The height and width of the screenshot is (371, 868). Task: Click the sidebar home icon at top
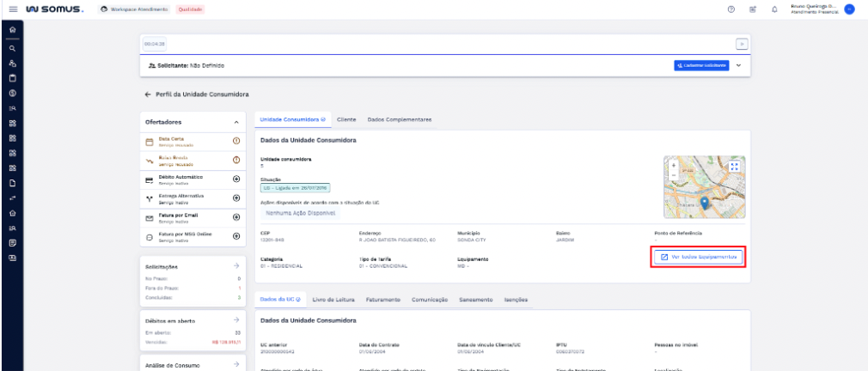(12, 30)
